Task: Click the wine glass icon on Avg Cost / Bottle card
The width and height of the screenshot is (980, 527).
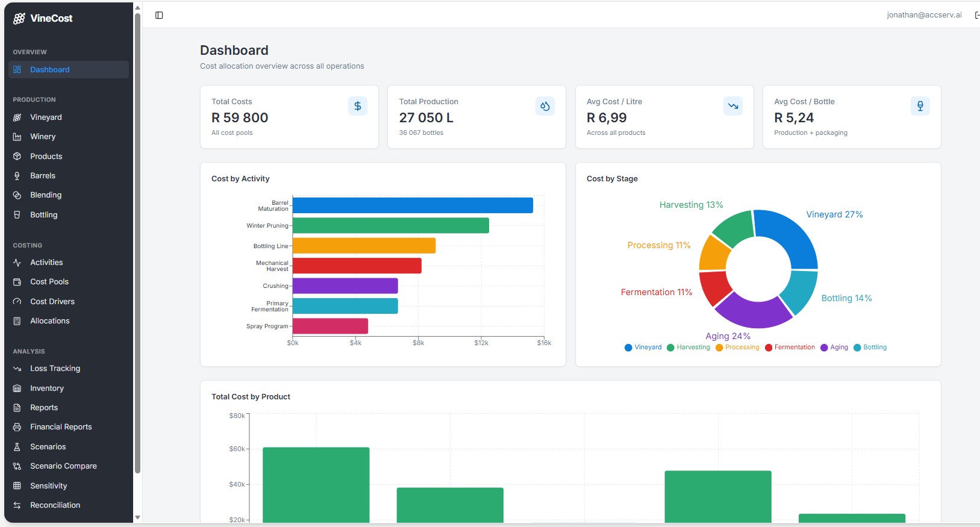Action: (920, 106)
